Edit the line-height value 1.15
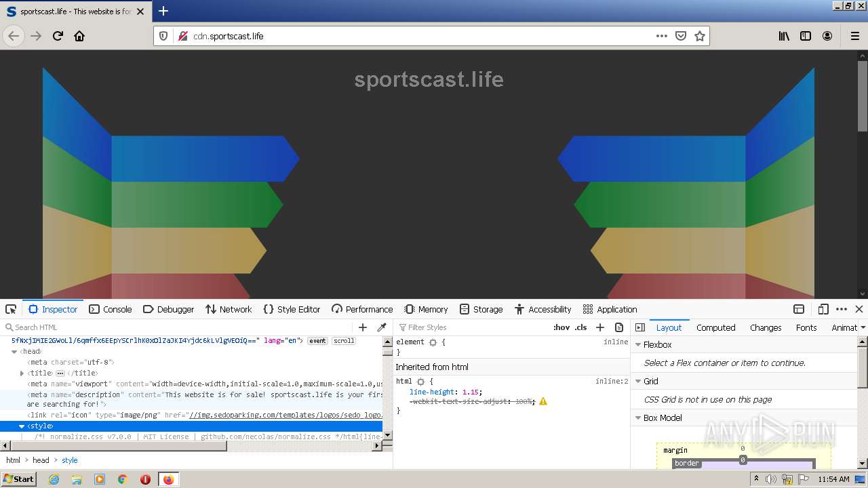This screenshot has height=488, width=868. tap(471, 392)
